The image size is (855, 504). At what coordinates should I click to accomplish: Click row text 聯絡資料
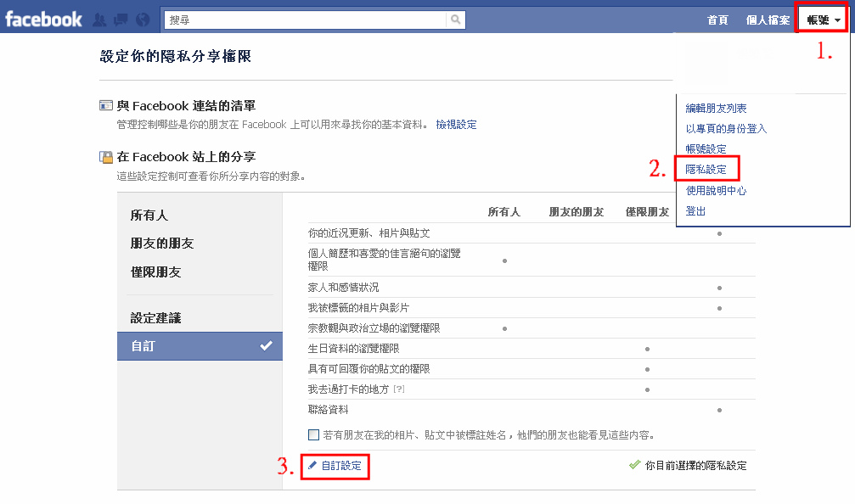[329, 409]
